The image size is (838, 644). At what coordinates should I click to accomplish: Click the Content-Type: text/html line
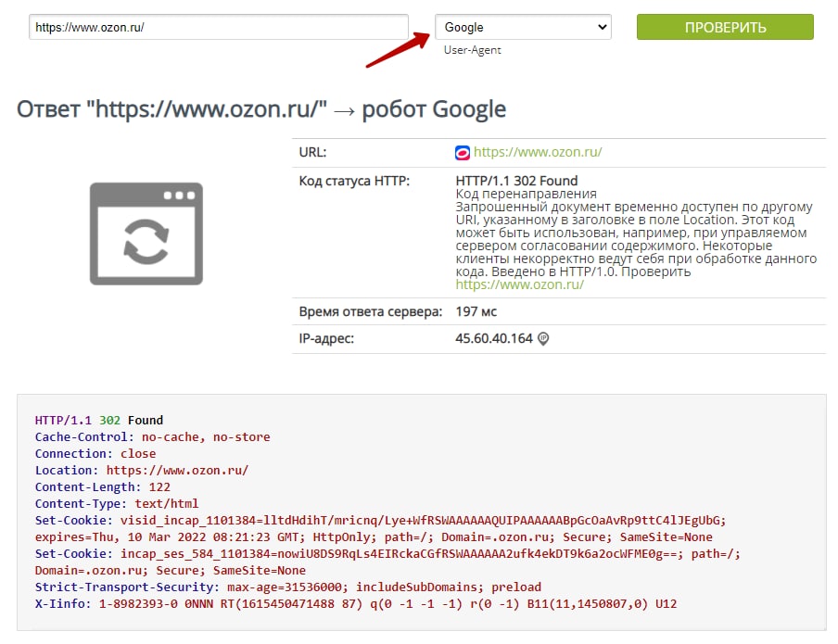[x=117, y=503]
